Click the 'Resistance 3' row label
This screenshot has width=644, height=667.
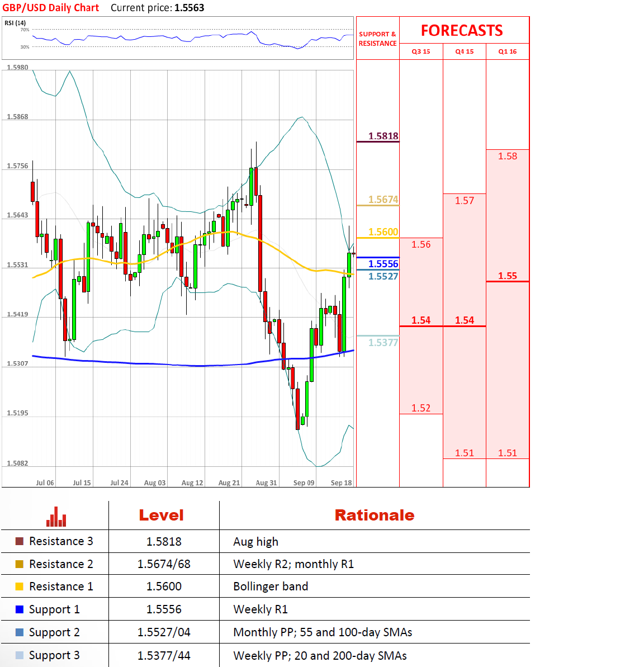(x=61, y=542)
